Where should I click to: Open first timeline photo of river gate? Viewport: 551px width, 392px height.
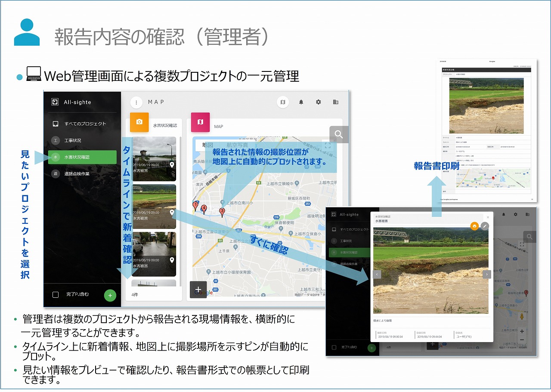(x=154, y=159)
